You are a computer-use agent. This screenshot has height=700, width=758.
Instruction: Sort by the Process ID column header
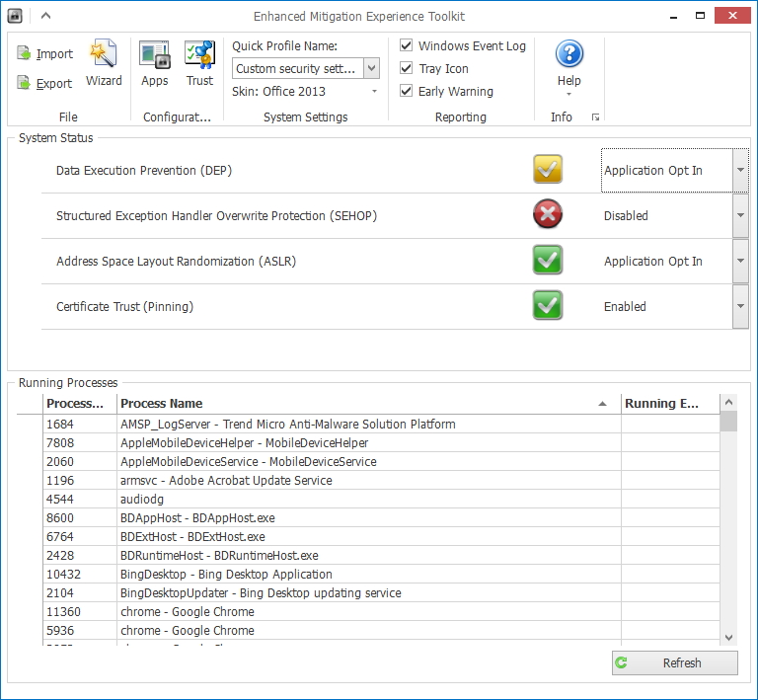[x=80, y=403]
